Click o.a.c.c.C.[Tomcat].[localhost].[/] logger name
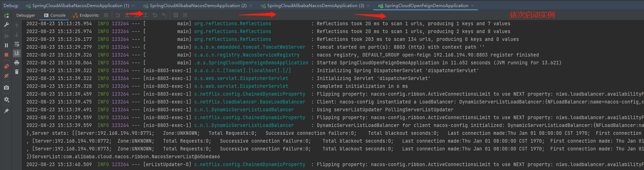 click(242, 70)
